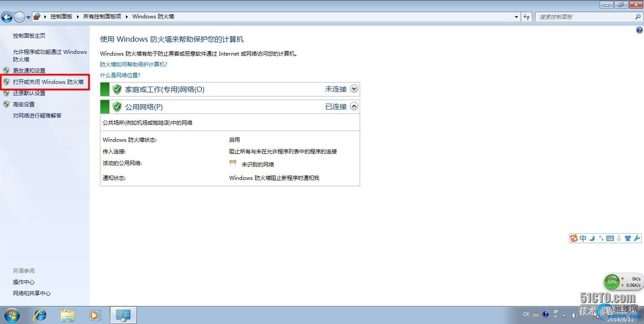Open the address bar history dropdown
Screen dimensions: 644x324
[517, 17]
